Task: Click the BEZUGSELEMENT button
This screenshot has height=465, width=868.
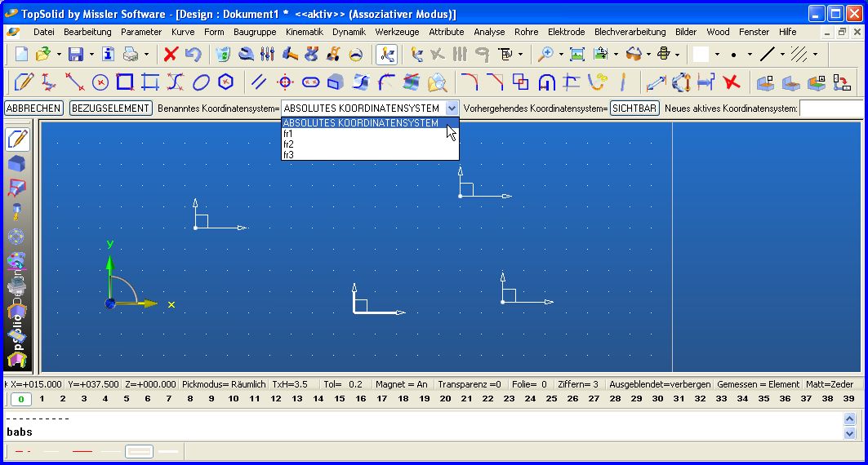Action: [111, 108]
